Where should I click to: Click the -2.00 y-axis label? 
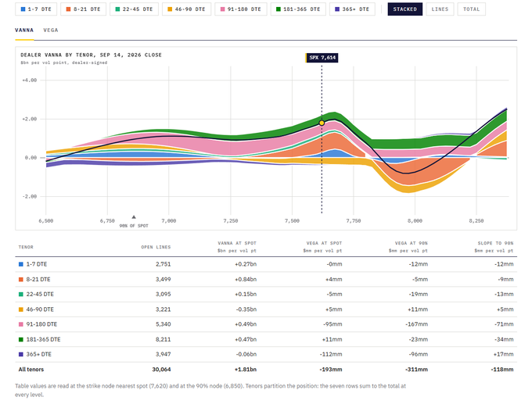click(x=30, y=197)
